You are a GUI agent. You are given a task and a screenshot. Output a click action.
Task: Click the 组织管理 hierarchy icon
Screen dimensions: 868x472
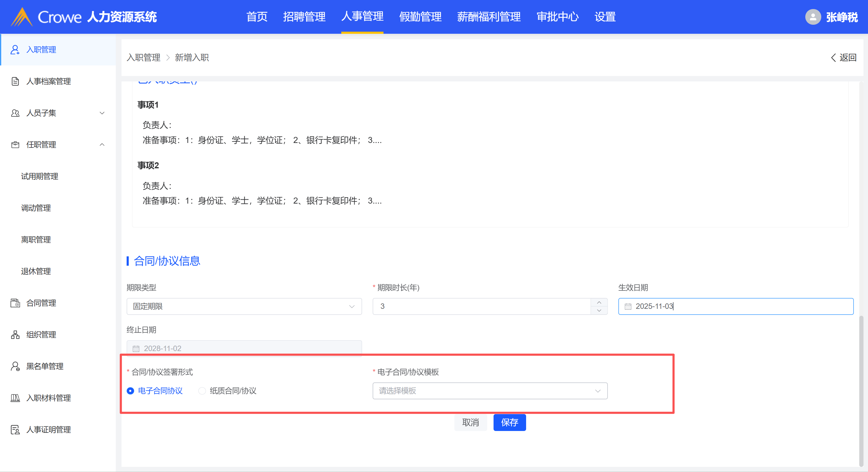pos(15,334)
